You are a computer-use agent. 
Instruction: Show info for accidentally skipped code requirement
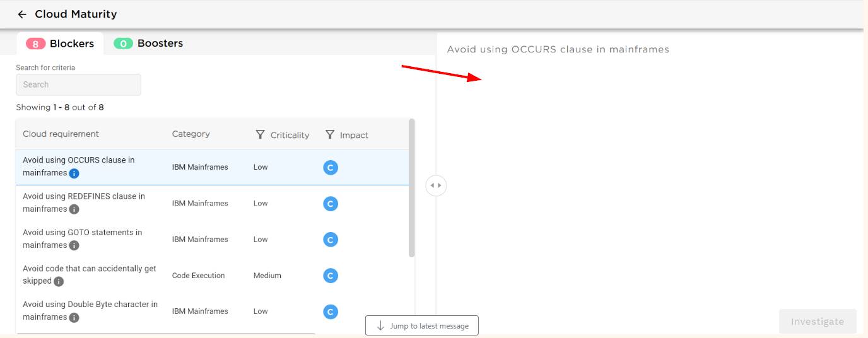pos(59,281)
